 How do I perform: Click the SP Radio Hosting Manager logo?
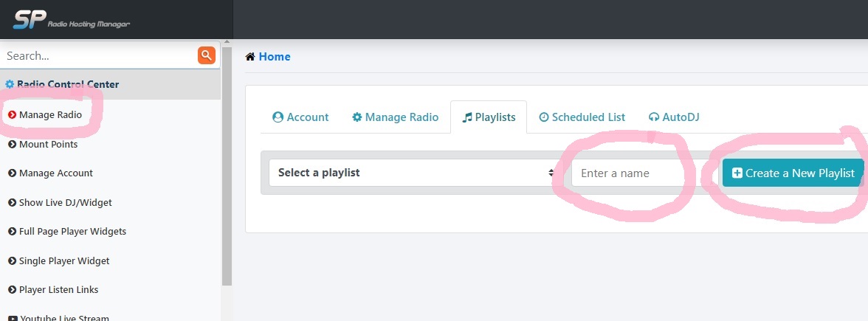click(x=72, y=20)
